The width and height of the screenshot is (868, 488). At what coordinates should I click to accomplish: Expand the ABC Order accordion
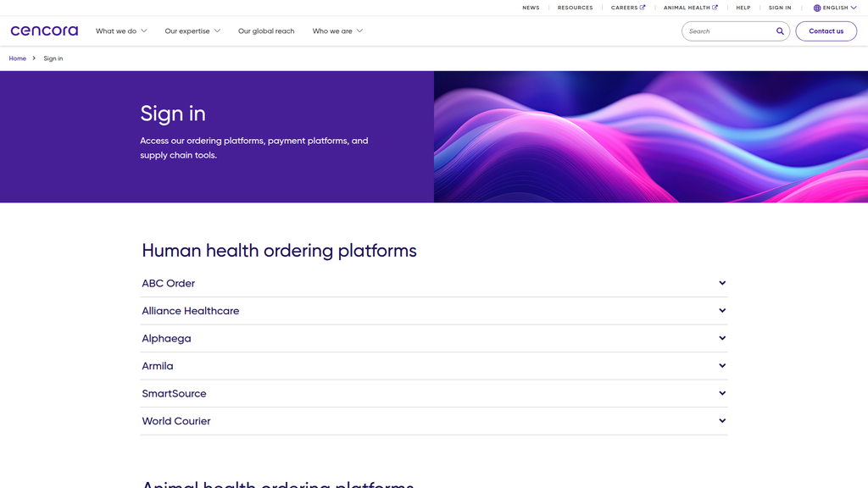[x=434, y=283]
